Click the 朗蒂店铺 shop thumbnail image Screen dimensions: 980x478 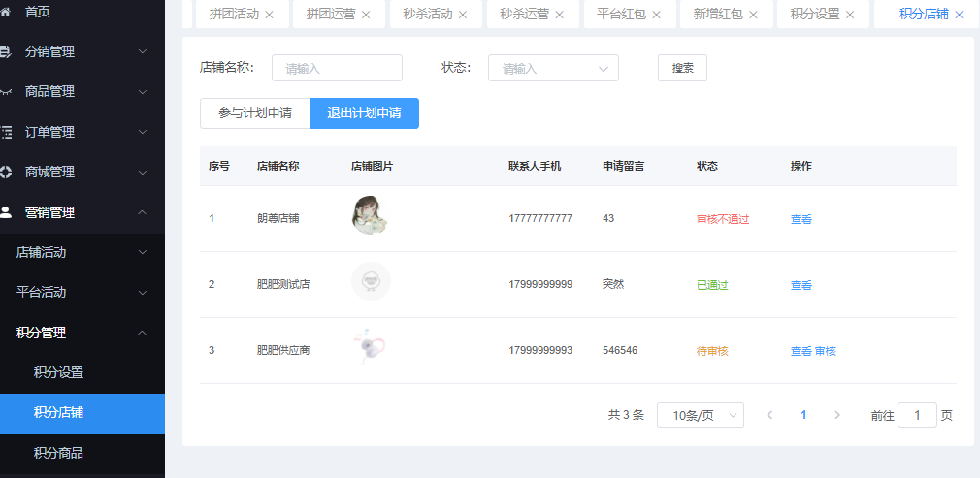tap(371, 215)
